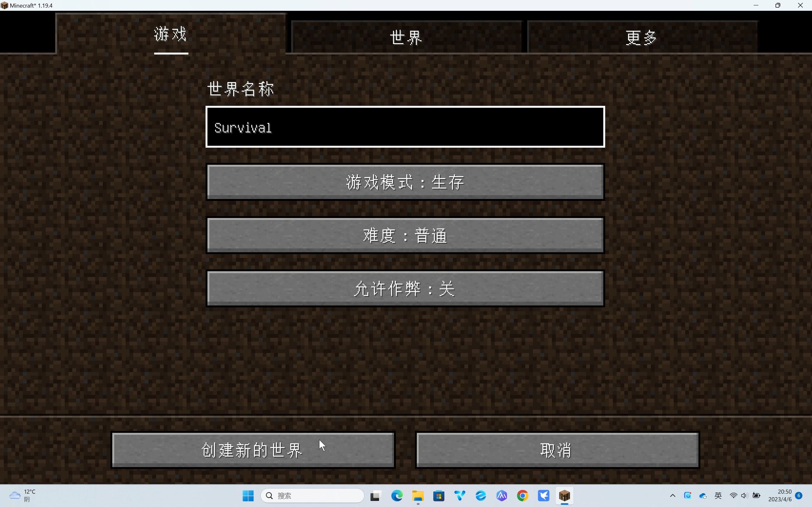Click the volume speaker tray icon
The height and width of the screenshot is (507, 812).
[x=744, y=496]
